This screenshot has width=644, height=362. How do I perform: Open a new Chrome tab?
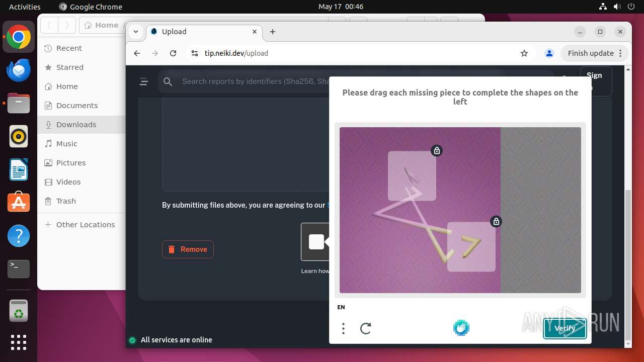(273, 32)
